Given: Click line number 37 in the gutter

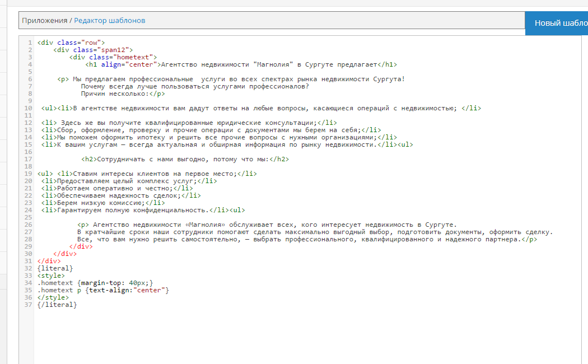Looking at the screenshot, I should point(28,305).
